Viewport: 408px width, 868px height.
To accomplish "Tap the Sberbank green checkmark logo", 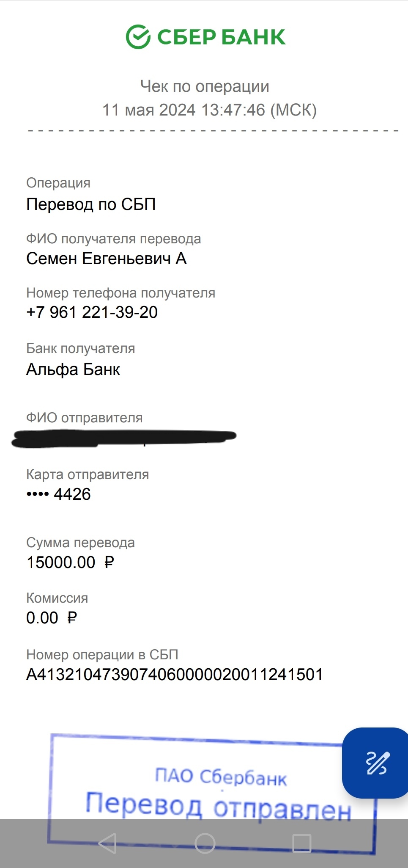I will click(x=138, y=37).
